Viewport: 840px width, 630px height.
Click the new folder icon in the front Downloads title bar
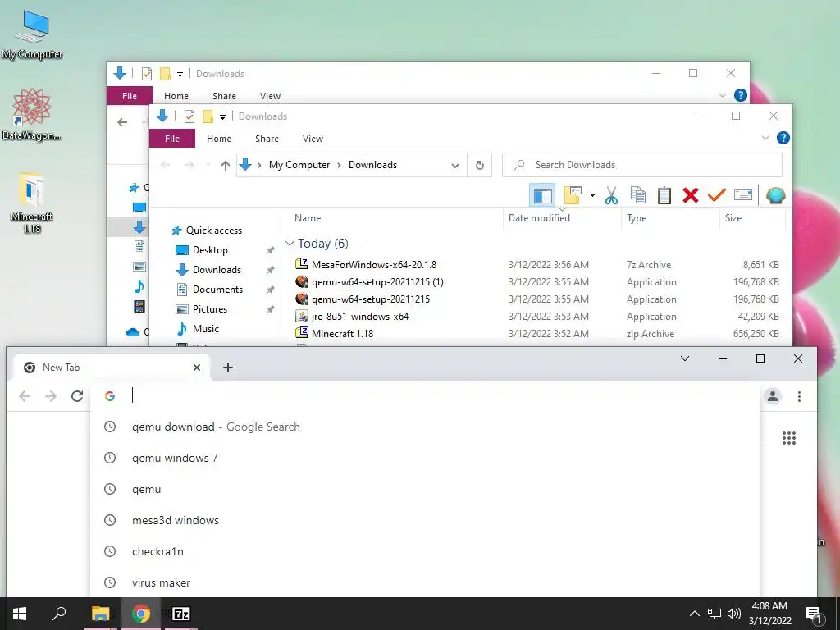pos(208,116)
